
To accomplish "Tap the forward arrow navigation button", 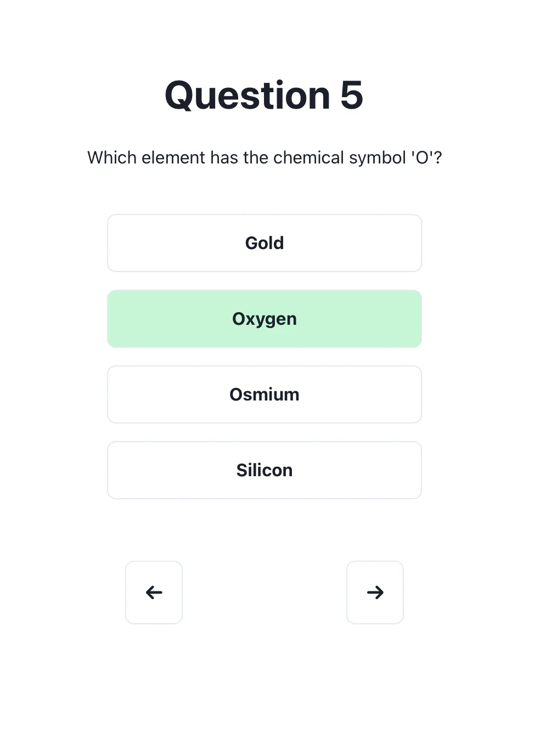I will pos(375,593).
